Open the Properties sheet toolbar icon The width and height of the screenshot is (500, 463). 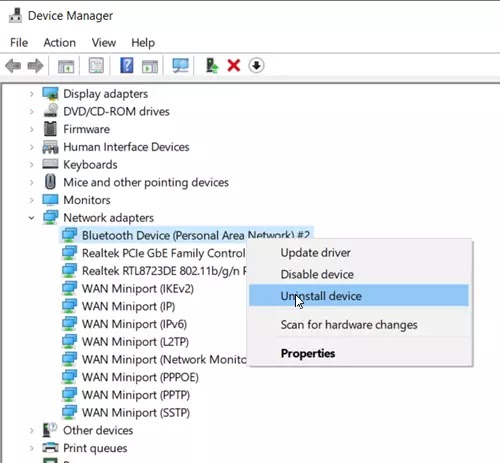[x=96, y=65]
